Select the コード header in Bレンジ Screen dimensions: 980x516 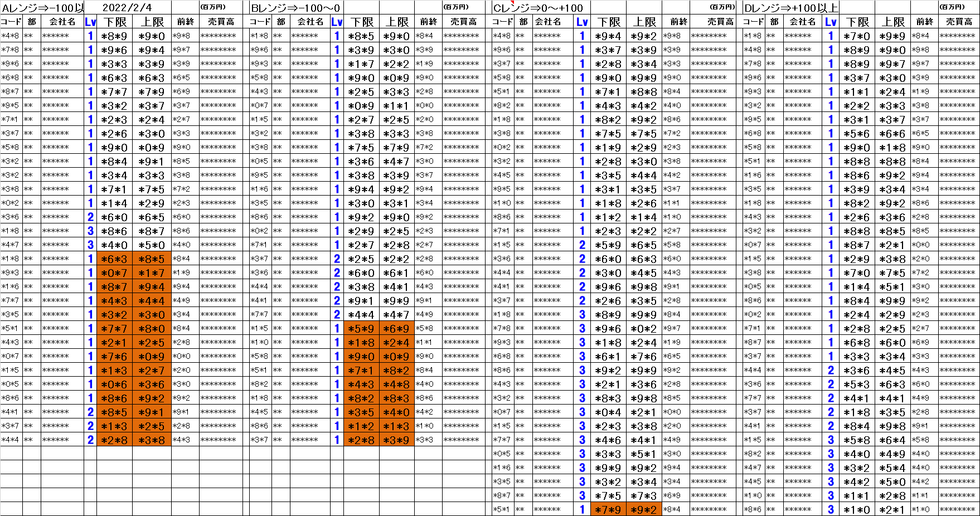pyautogui.click(x=260, y=22)
